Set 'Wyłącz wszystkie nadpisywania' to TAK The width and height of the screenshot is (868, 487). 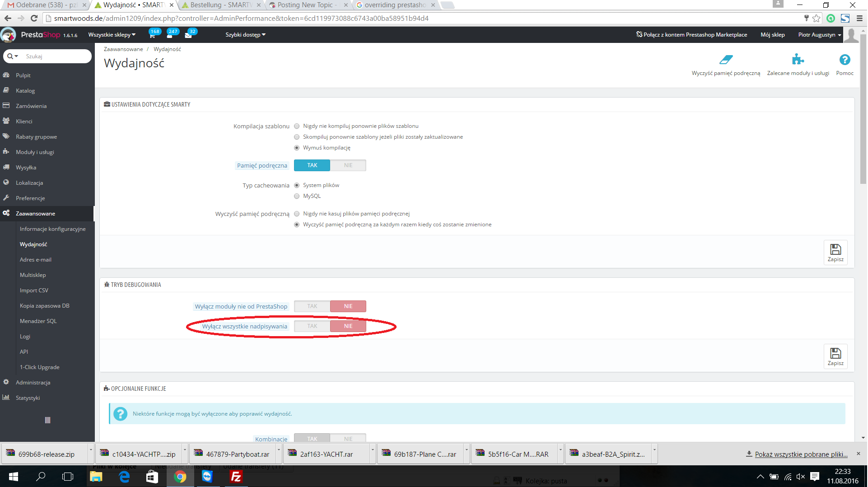click(312, 326)
